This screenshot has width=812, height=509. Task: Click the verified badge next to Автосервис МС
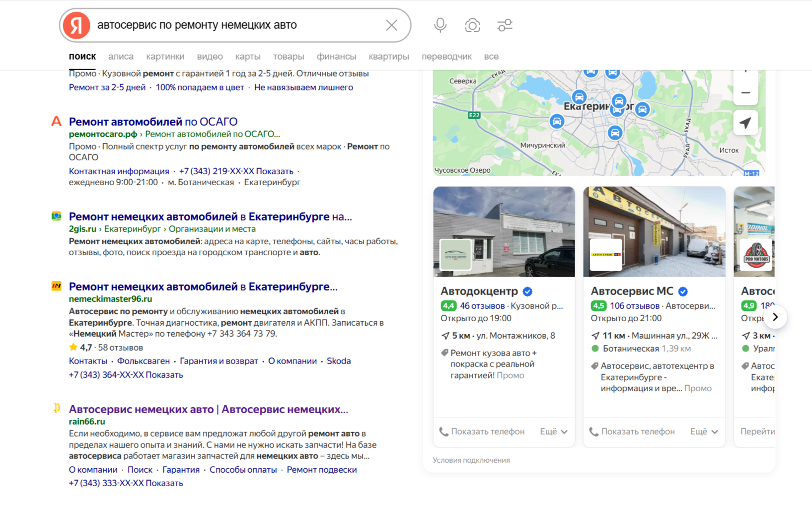click(683, 291)
